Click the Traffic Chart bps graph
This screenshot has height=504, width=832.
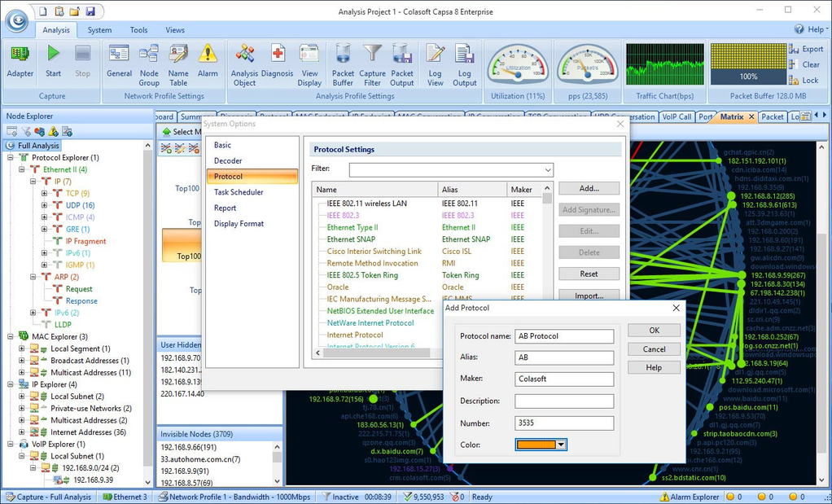tap(665, 64)
